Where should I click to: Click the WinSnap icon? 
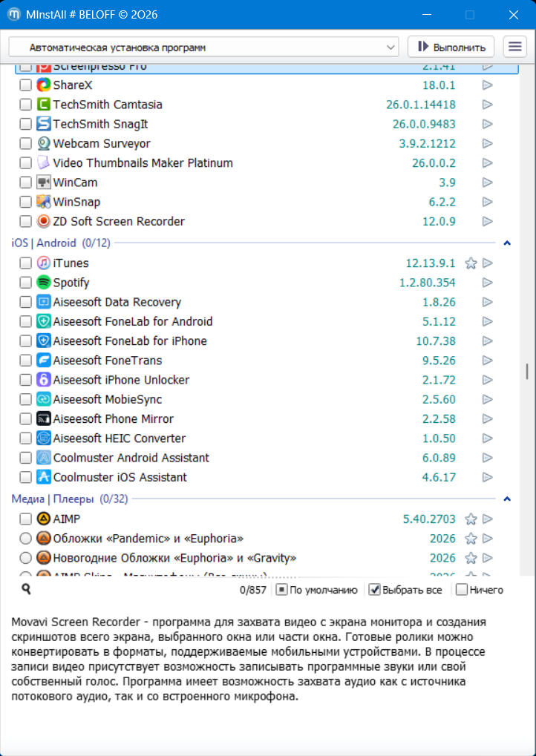click(43, 202)
